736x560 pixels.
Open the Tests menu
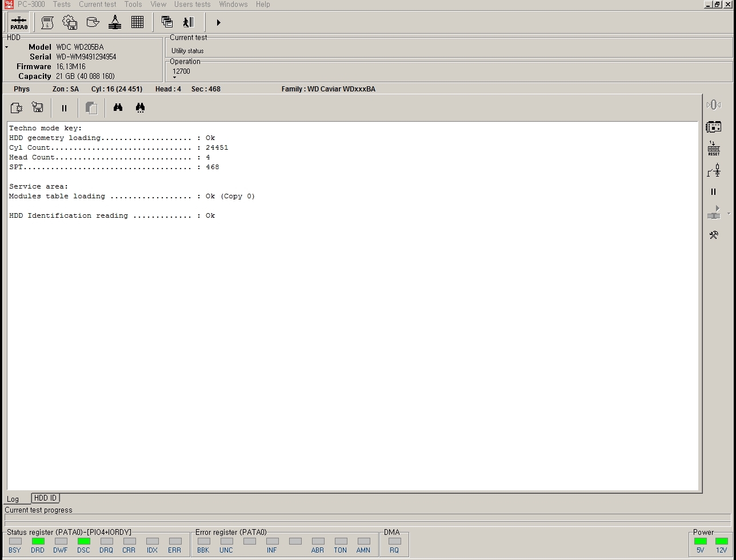pos(62,4)
